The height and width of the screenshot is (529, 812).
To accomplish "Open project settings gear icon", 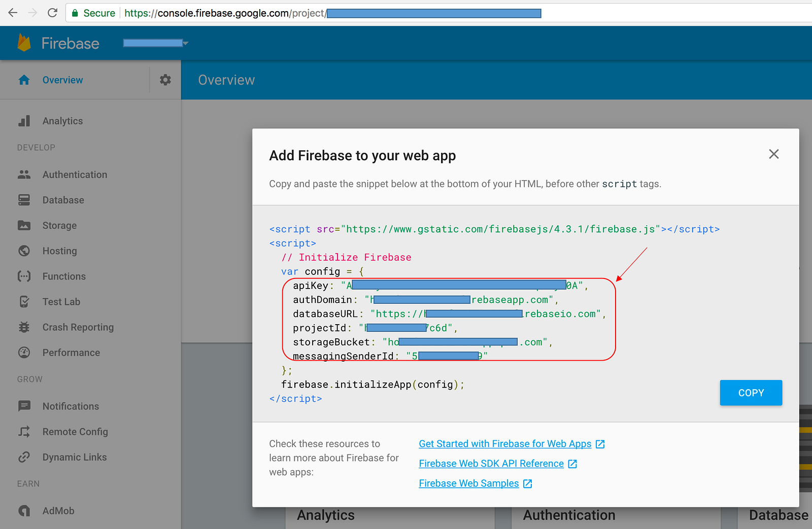I will [x=165, y=80].
